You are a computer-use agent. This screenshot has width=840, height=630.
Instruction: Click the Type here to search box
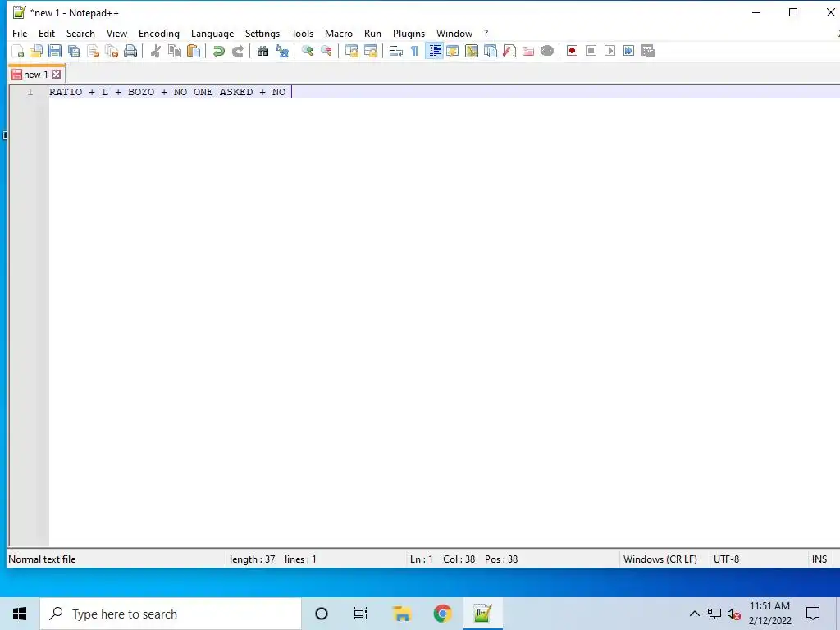pyautogui.click(x=171, y=614)
